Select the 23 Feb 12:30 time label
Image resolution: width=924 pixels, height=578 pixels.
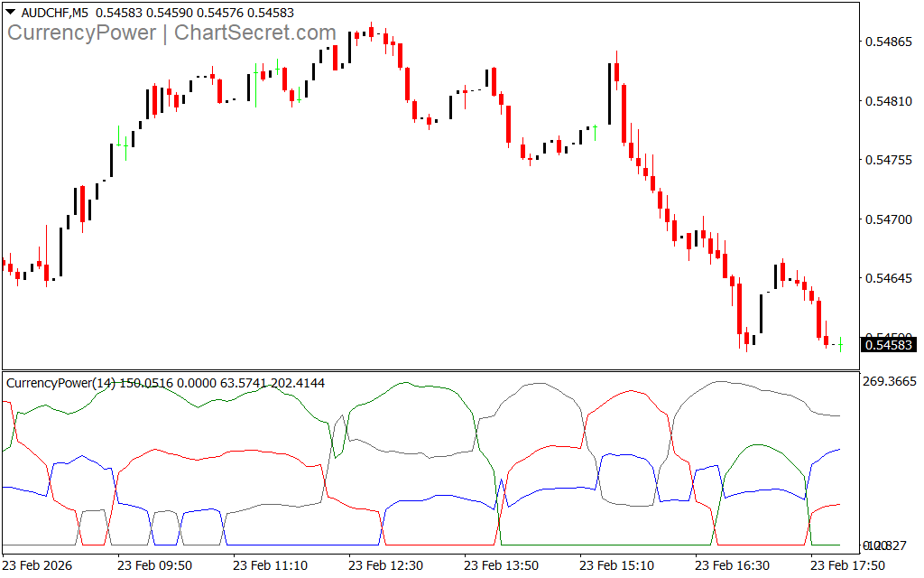click(385, 564)
